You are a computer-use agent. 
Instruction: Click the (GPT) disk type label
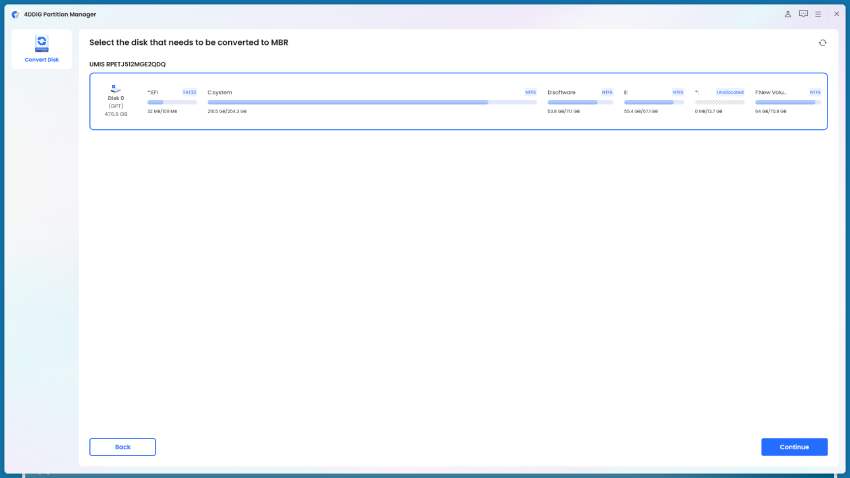point(116,106)
